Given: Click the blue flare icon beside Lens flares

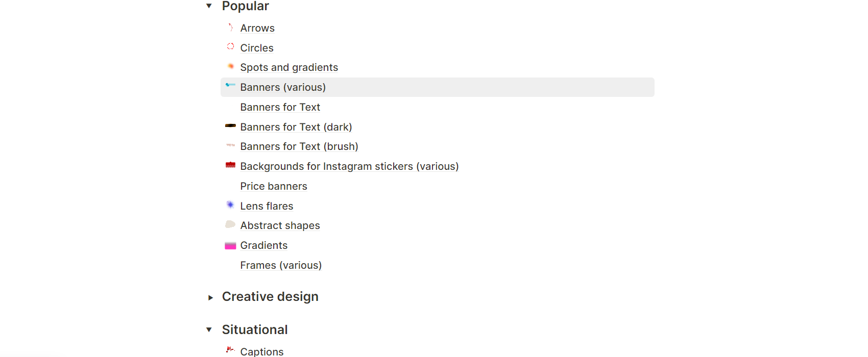Looking at the screenshot, I should (x=230, y=205).
